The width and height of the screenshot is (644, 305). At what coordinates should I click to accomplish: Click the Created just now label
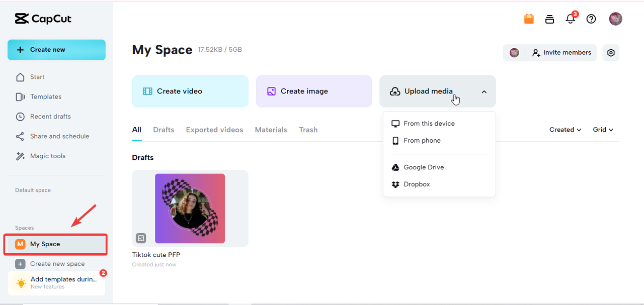[x=154, y=265]
